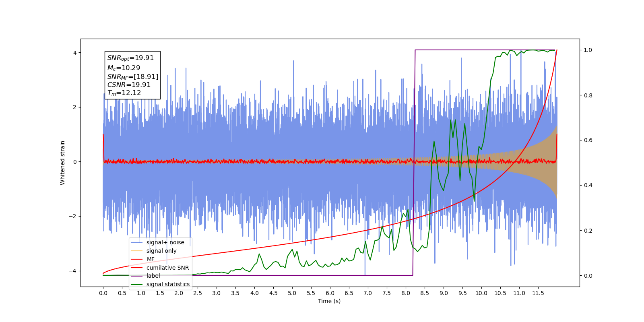Click the SNR_opt=19.91 annotation line
This screenshot has height=322, width=644.
pos(130,58)
